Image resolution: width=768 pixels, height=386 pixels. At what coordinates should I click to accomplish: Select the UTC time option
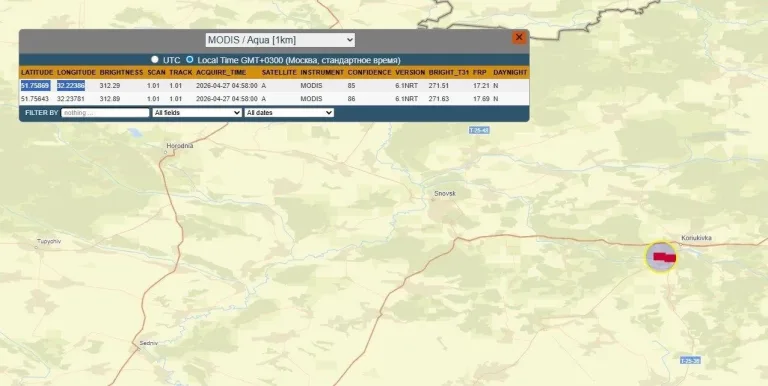[155, 59]
